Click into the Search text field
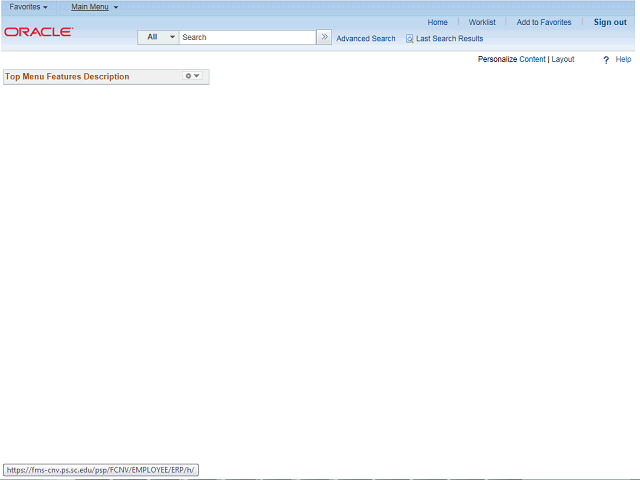The height and width of the screenshot is (480, 640). [x=247, y=37]
